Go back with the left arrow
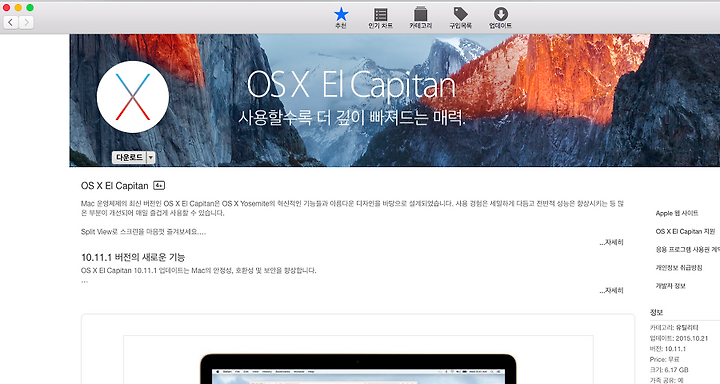This screenshot has width=720, height=384. coord(11,22)
